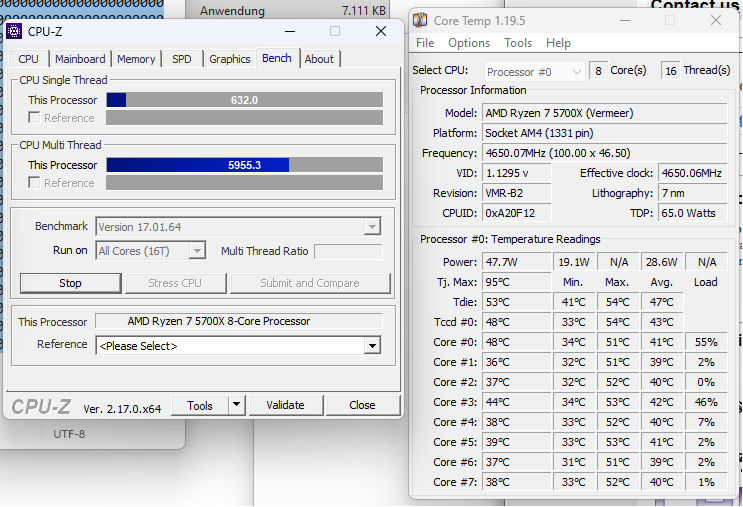
Task: Go to the Graphics tab
Action: pos(230,59)
